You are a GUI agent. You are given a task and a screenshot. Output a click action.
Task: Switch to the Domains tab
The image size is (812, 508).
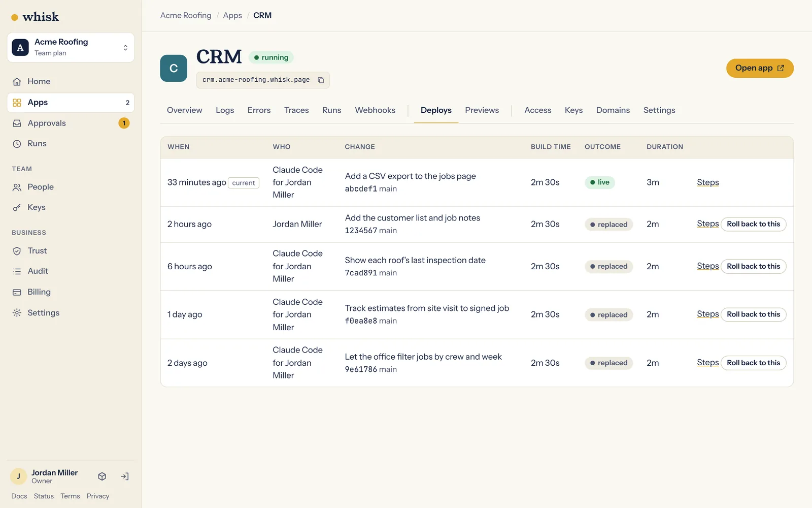(613, 110)
